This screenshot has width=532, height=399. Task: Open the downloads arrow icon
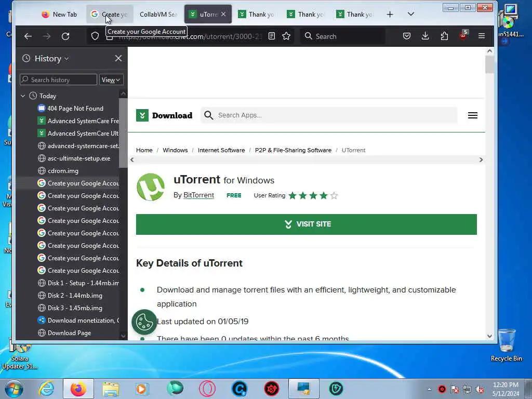tap(425, 36)
